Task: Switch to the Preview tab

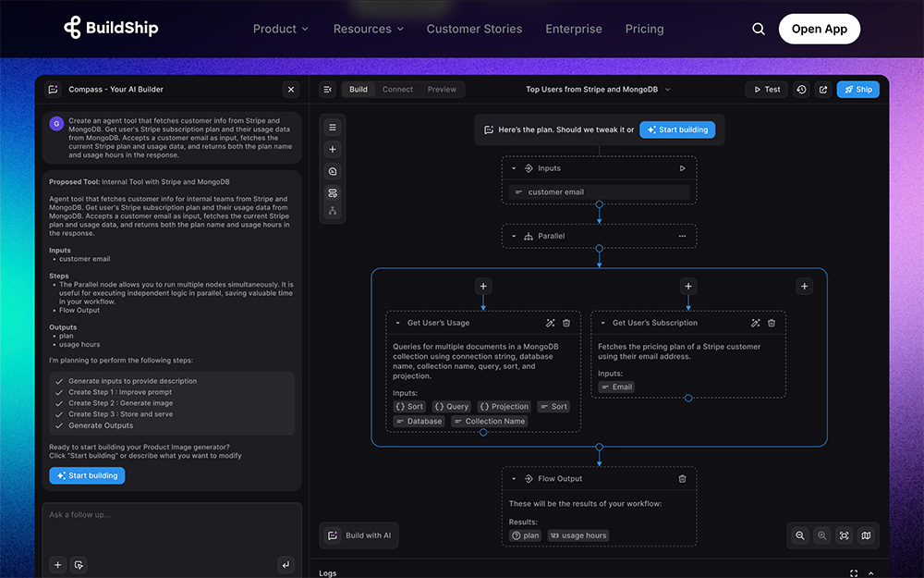Action: 442,90
